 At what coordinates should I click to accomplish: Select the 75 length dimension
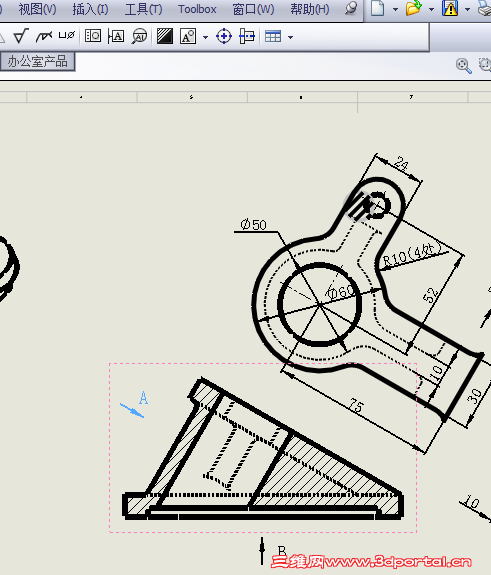tap(356, 406)
